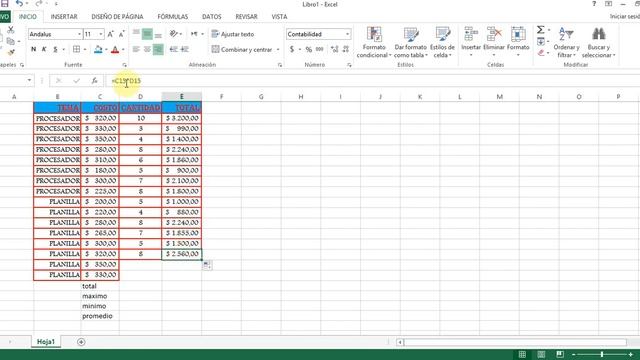The height and width of the screenshot is (360, 640).
Task: Click Iniciar sesión link
Action: coord(624,17)
